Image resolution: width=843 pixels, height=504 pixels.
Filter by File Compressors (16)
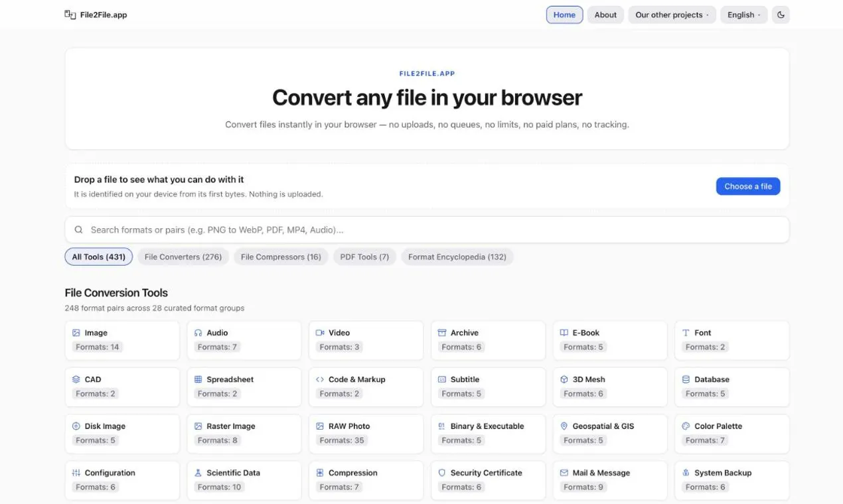pos(281,257)
